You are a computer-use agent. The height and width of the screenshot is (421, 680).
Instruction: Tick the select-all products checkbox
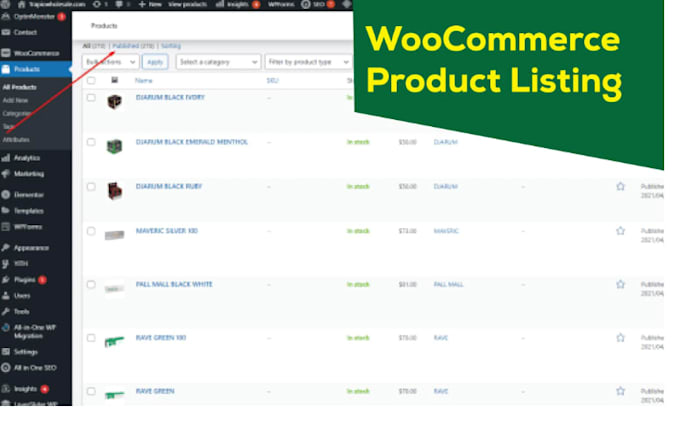(x=91, y=80)
